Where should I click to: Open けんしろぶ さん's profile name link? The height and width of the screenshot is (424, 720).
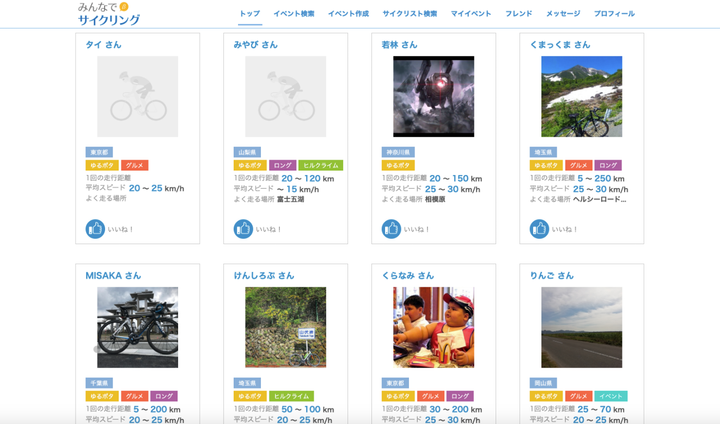point(264,276)
